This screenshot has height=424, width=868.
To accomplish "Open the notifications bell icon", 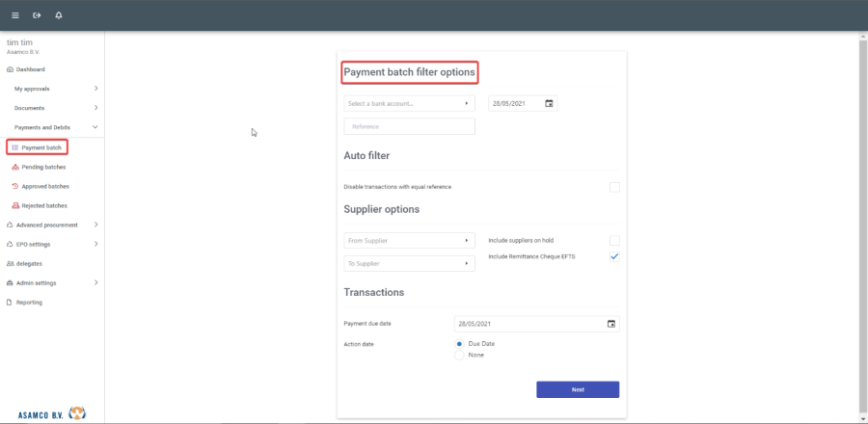I will [59, 15].
